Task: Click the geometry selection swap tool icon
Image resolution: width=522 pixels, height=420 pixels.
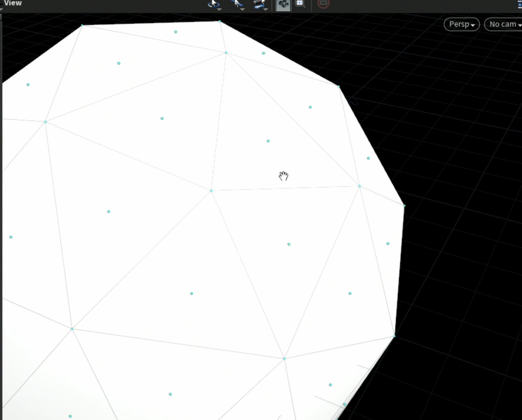Action: (259, 4)
